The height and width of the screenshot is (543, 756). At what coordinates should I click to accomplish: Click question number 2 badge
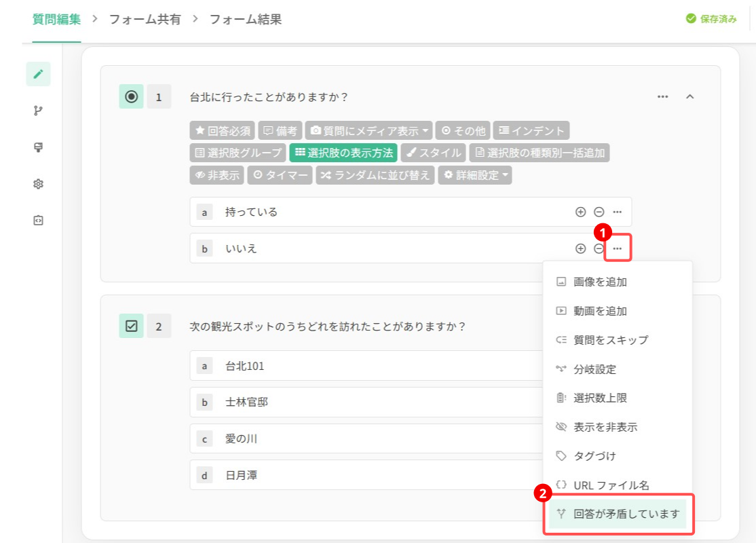(159, 326)
